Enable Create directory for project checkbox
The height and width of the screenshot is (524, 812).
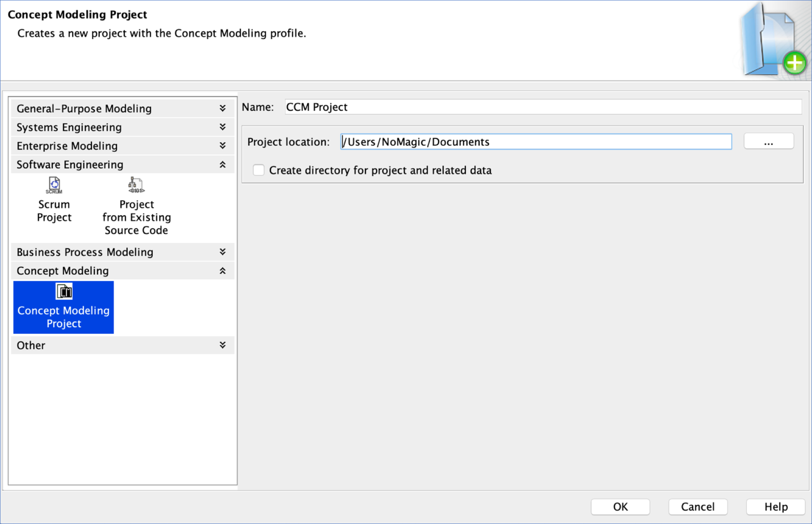click(259, 170)
